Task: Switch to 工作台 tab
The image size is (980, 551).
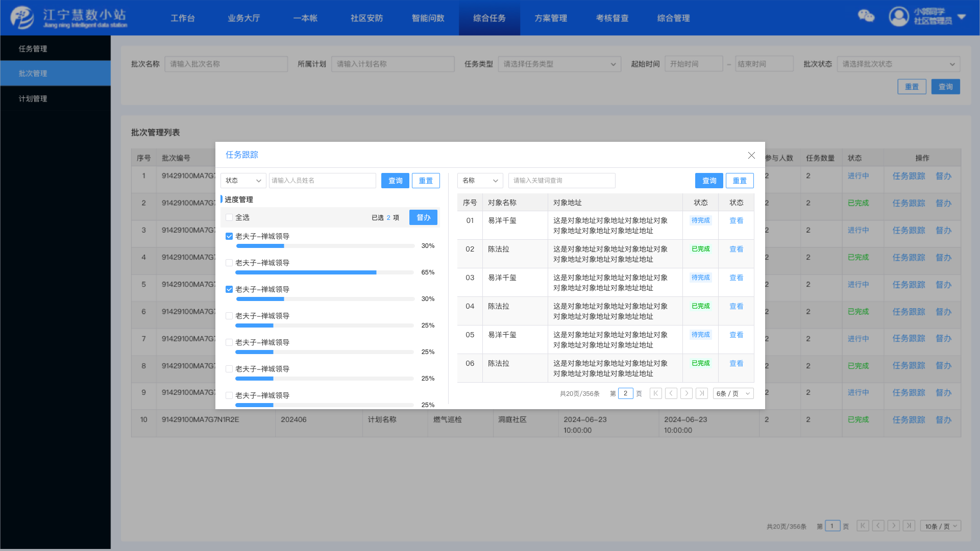Action: pos(183,18)
